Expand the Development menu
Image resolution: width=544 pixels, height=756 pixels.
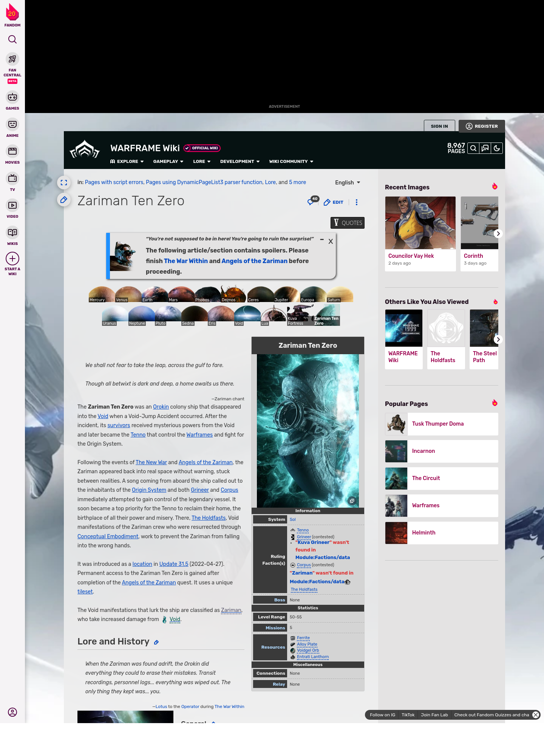[240, 161]
